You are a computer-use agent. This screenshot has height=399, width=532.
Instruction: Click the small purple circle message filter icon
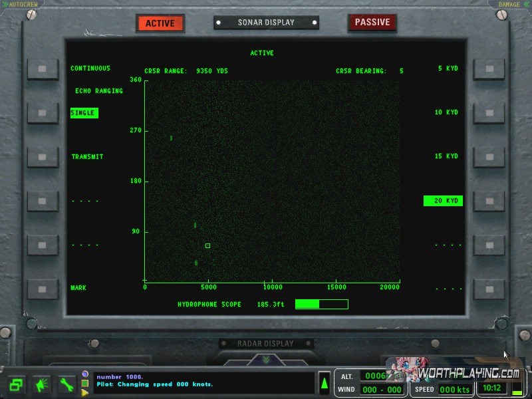click(85, 374)
